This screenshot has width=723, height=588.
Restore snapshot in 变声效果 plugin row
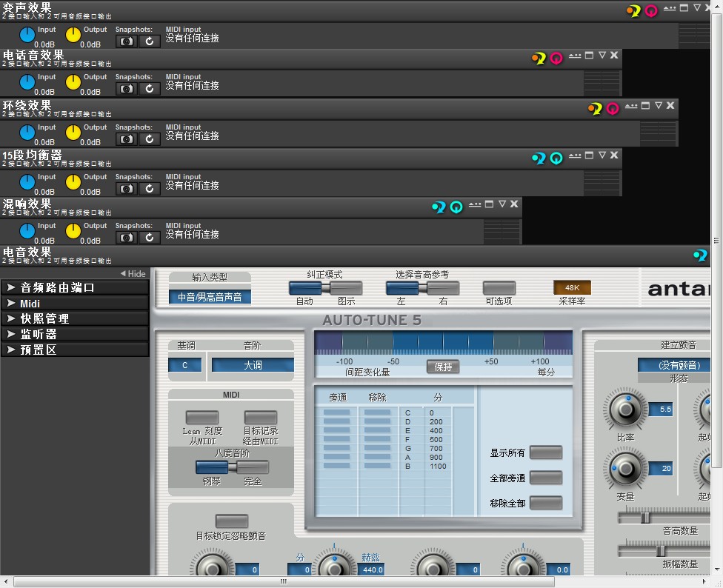point(150,41)
